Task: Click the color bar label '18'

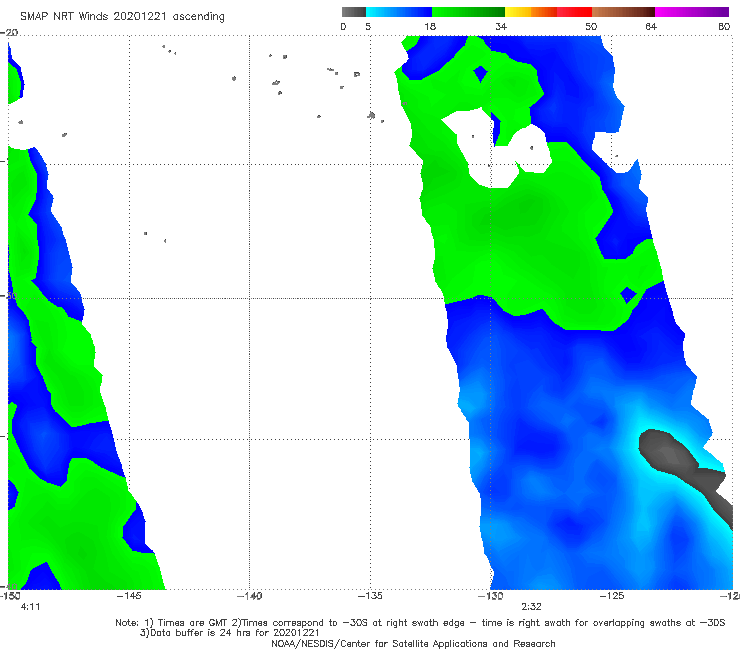Action: click(x=430, y=26)
